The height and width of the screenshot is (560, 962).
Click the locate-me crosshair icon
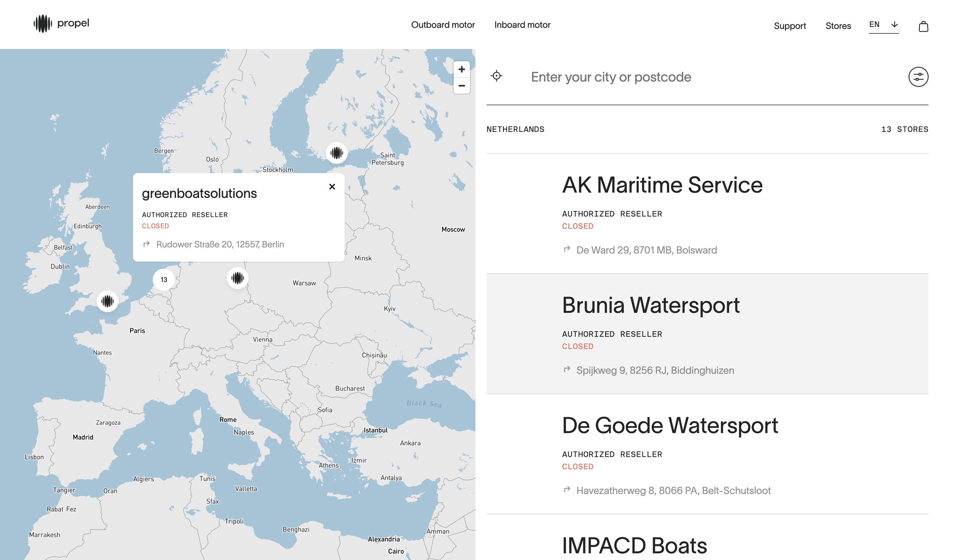pyautogui.click(x=496, y=76)
